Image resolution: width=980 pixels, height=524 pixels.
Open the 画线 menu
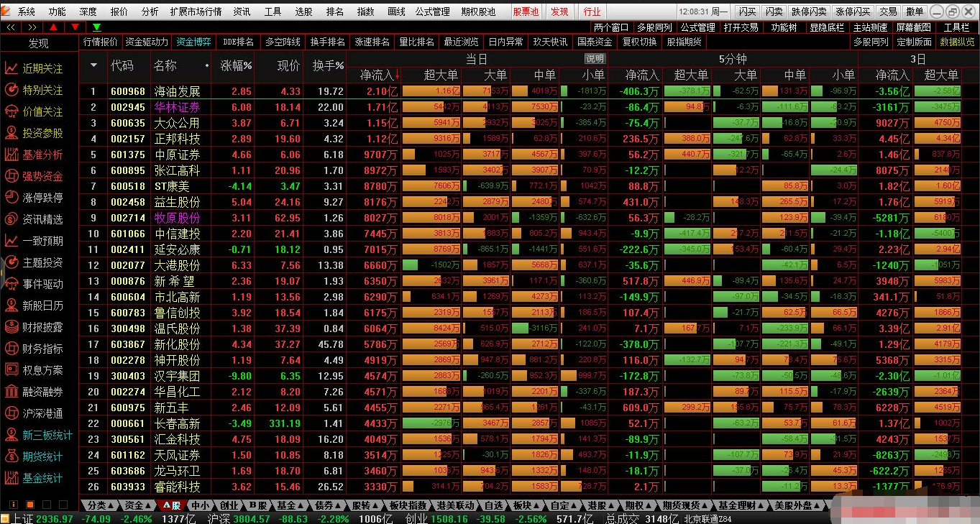(x=396, y=12)
